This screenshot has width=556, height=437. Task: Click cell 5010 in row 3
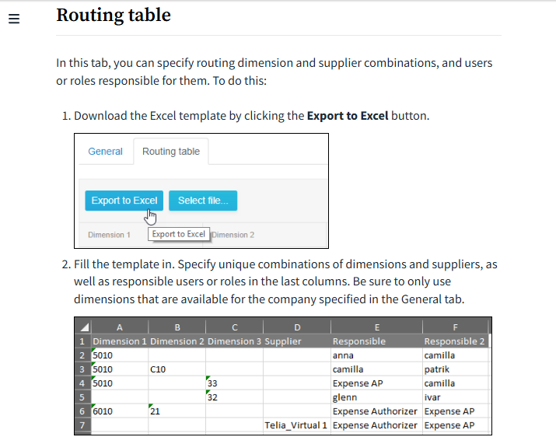120,369
